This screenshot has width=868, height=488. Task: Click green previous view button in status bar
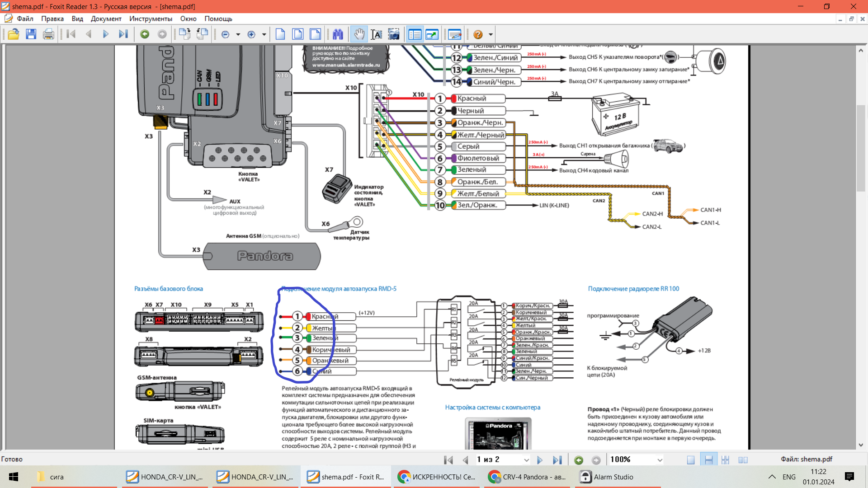[x=579, y=460]
